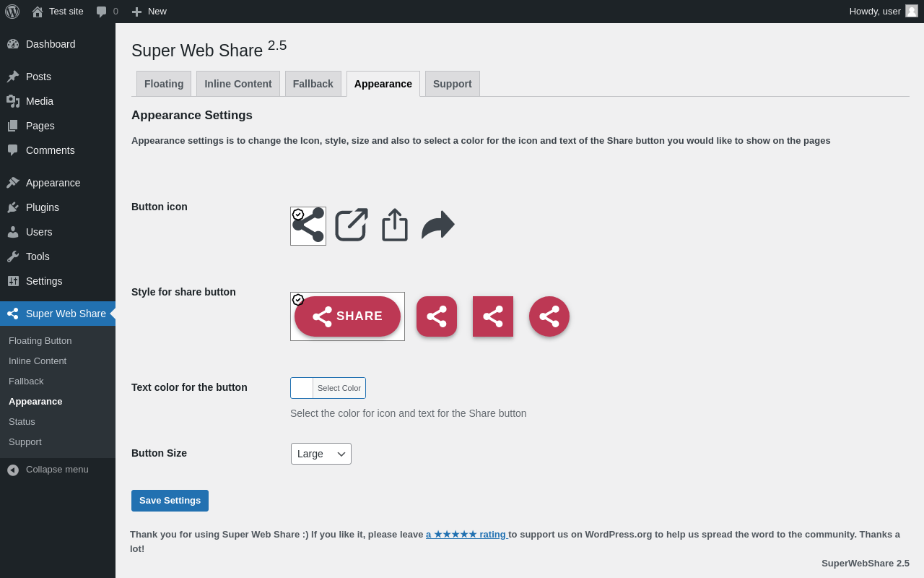Open the Appearance themes menu with brush icon
The width and height of the screenshot is (924, 578).
coord(58,183)
